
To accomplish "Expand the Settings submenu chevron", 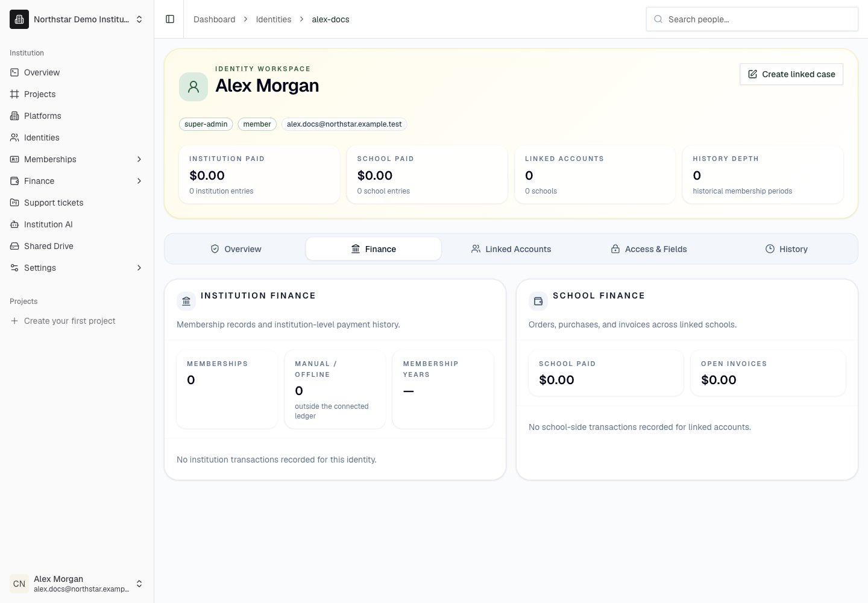I will click(139, 268).
